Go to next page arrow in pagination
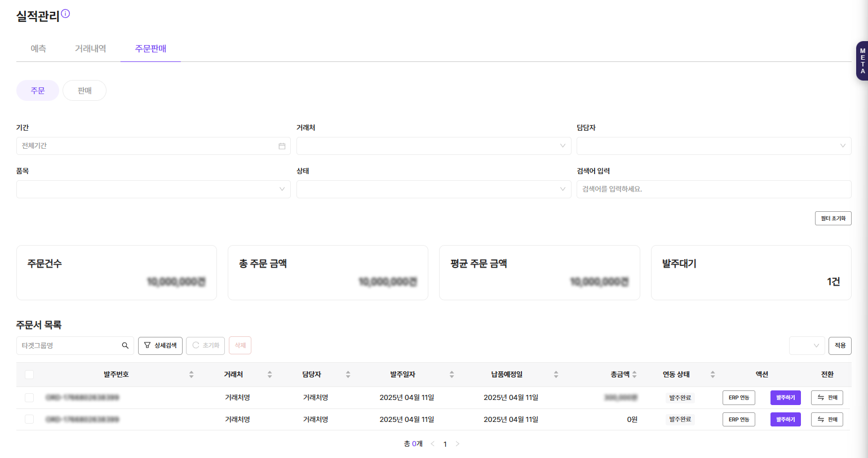Image resolution: width=868 pixels, height=458 pixels. 457,444
